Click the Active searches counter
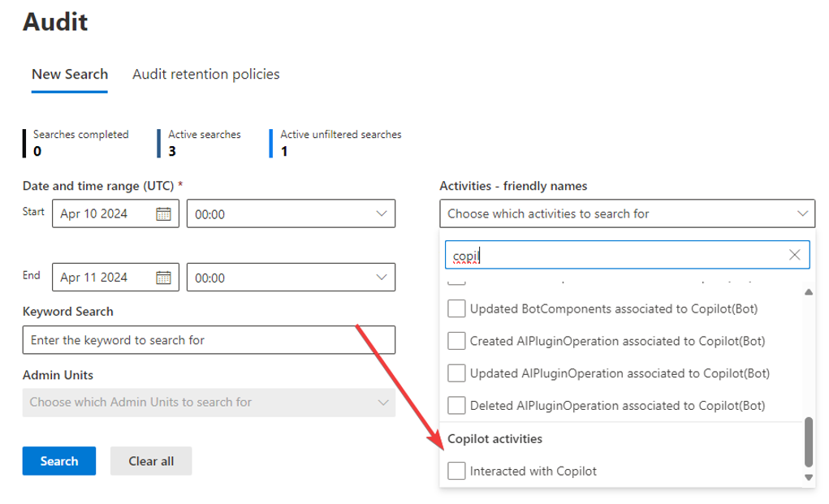This screenshot has height=504, width=829. (x=199, y=143)
